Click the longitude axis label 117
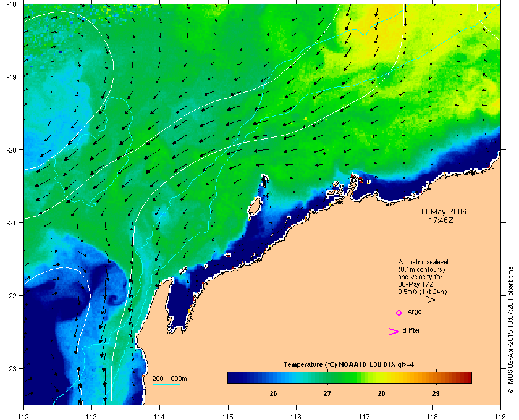 (x=364, y=416)
